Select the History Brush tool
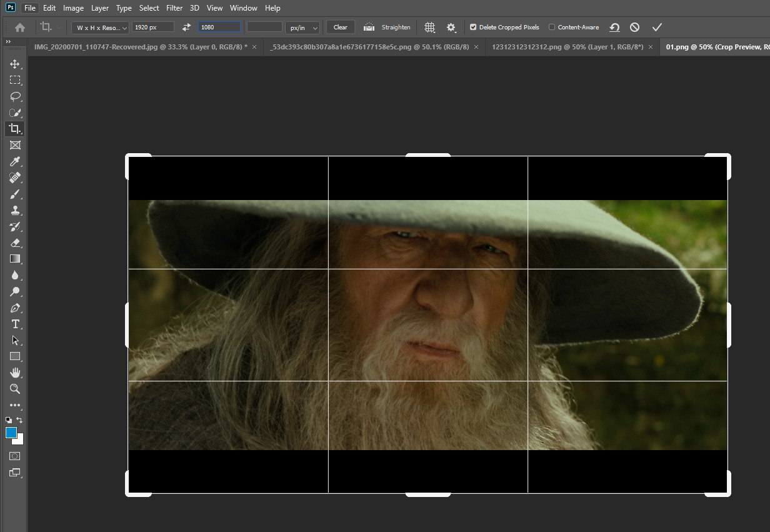Viewport: 770px width, 532px height. point(15,226)
